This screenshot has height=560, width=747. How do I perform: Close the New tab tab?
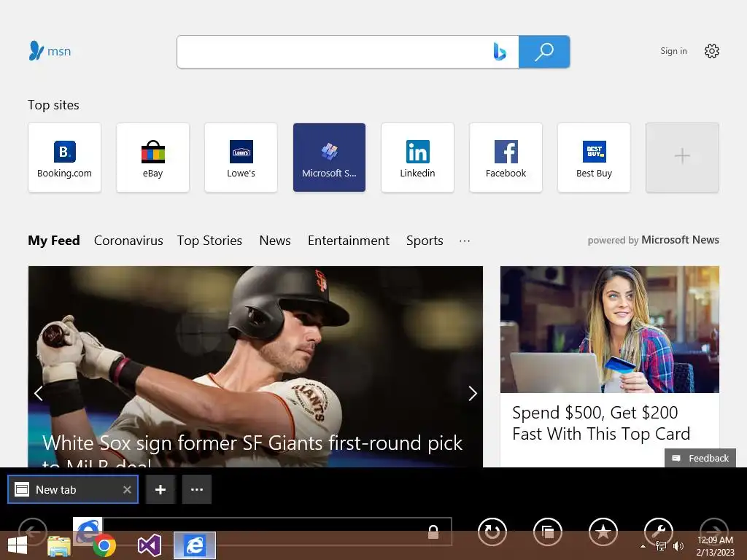click(127, 489)
